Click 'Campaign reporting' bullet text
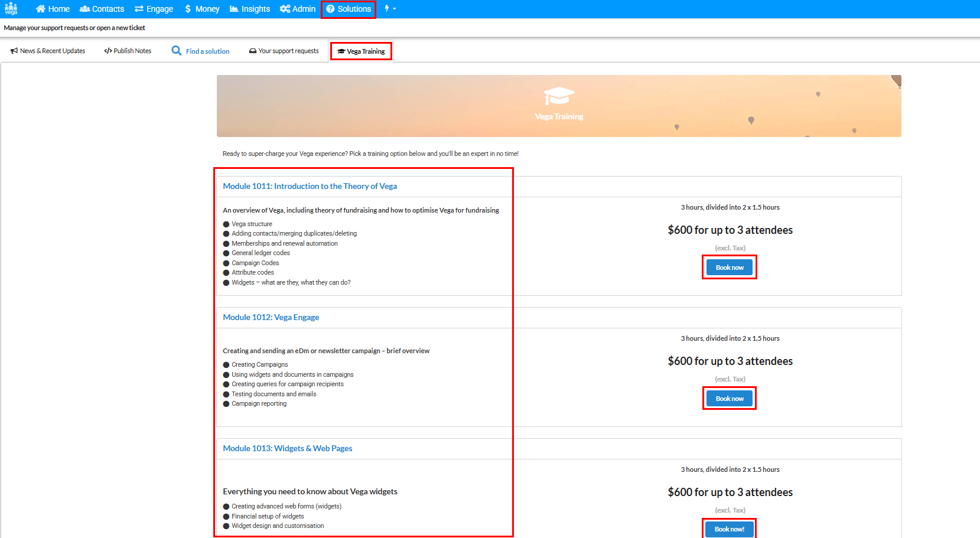The image size is (980, 538). tap(259, 403)
